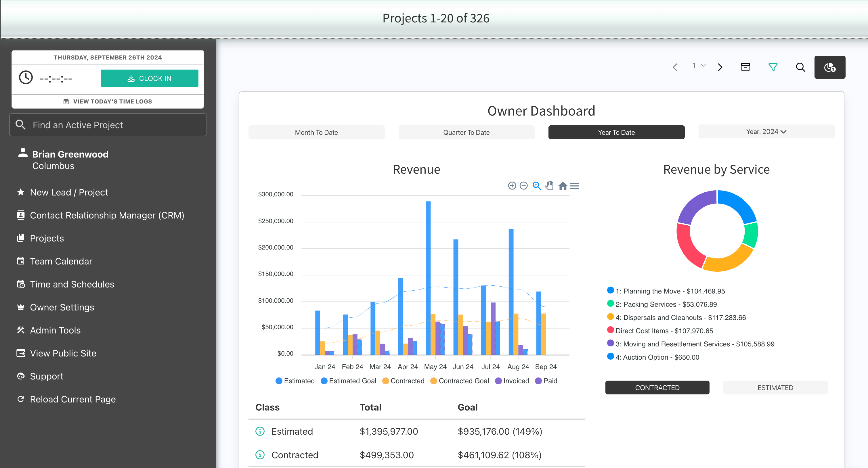Select the chart panning hand tool
The image size is (868, 468).
click(549, 185)
